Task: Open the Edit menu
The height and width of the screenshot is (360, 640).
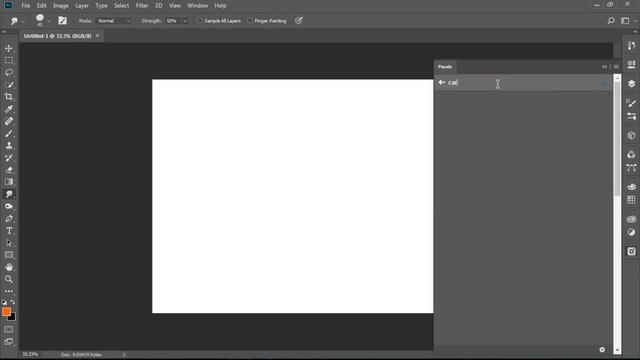Action: 41,6
